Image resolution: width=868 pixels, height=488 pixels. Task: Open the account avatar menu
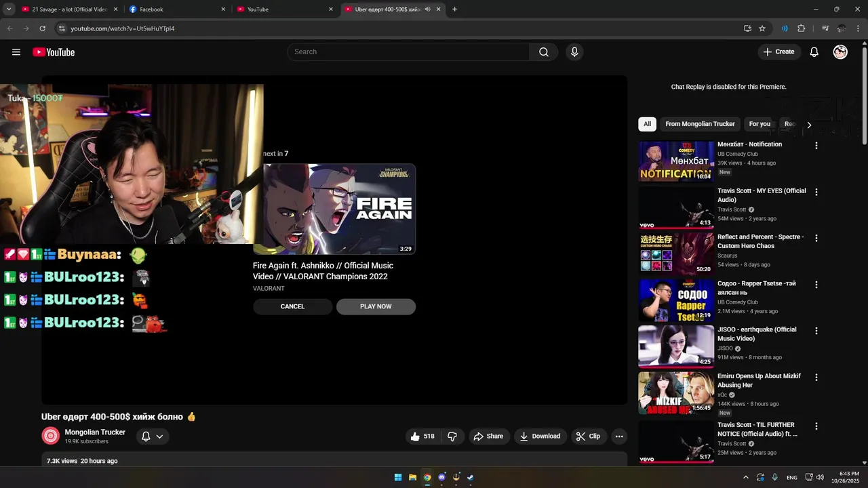[x=840, y=52]
